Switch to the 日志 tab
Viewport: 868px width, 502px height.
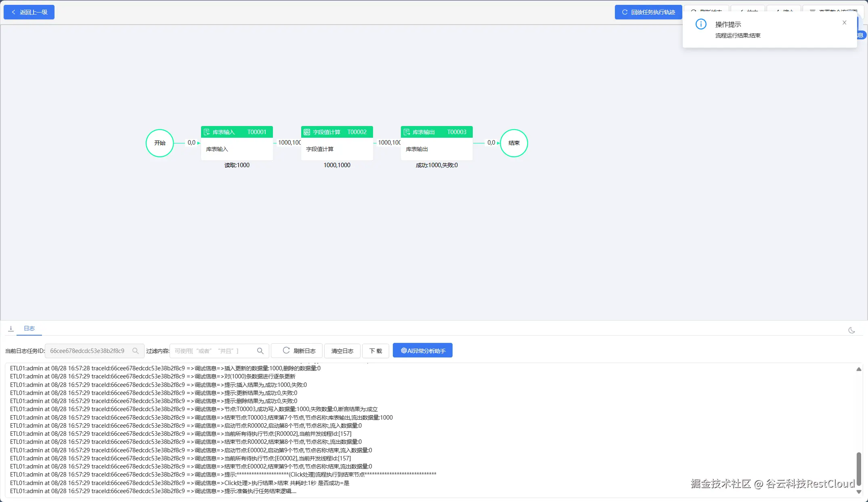coord(29,329)
